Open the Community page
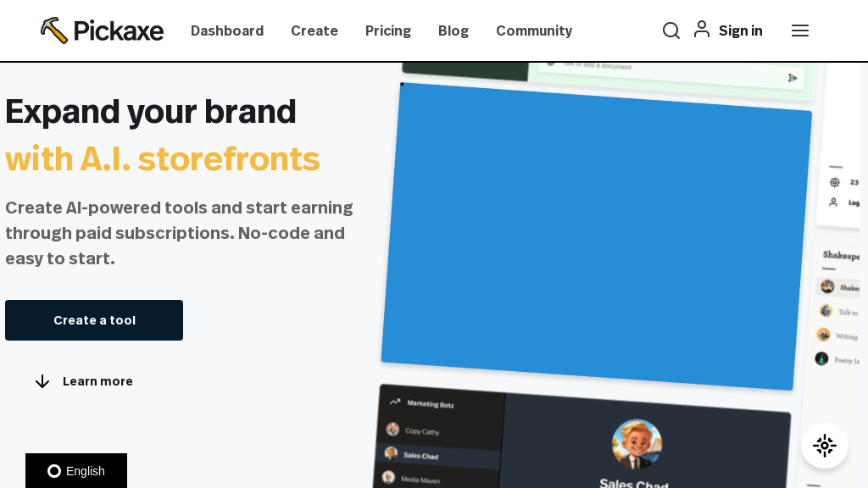Screen dimensions: 868x488 coord(534,30)
